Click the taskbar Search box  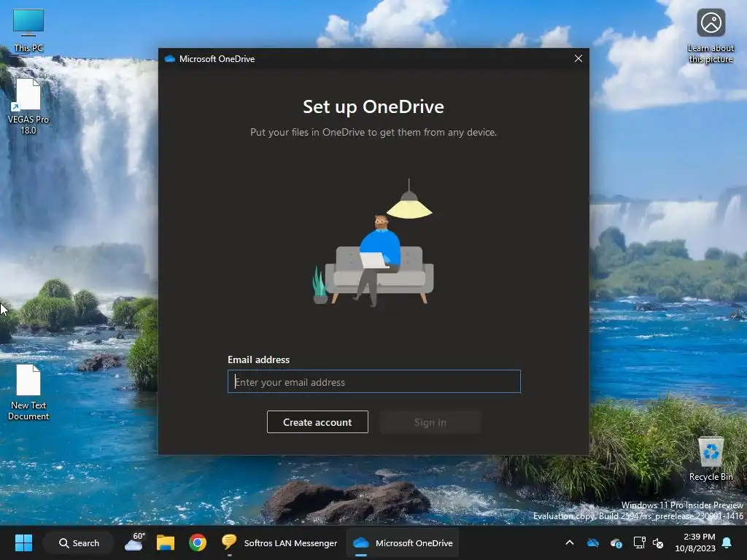pos(79,542)
